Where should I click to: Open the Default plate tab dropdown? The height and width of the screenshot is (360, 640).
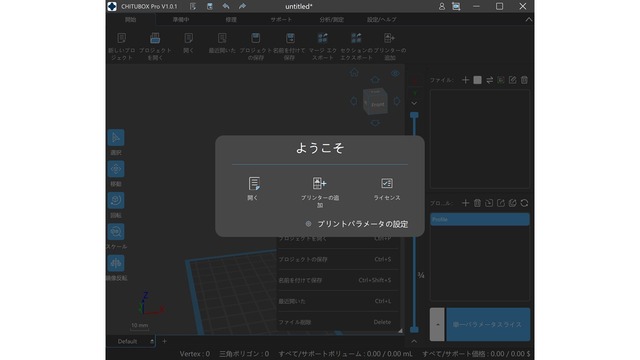point(152,341)
